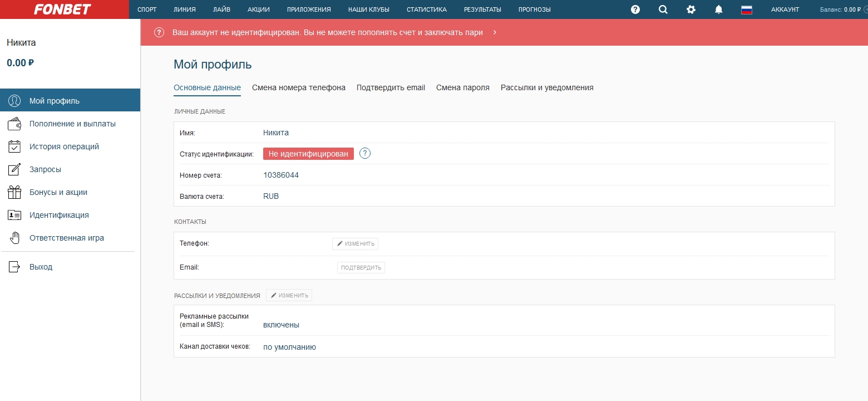The width and height of the screenshot is (868, 401).
Task: Click the help icon beside identification status
Action: (x=365, y=154)
